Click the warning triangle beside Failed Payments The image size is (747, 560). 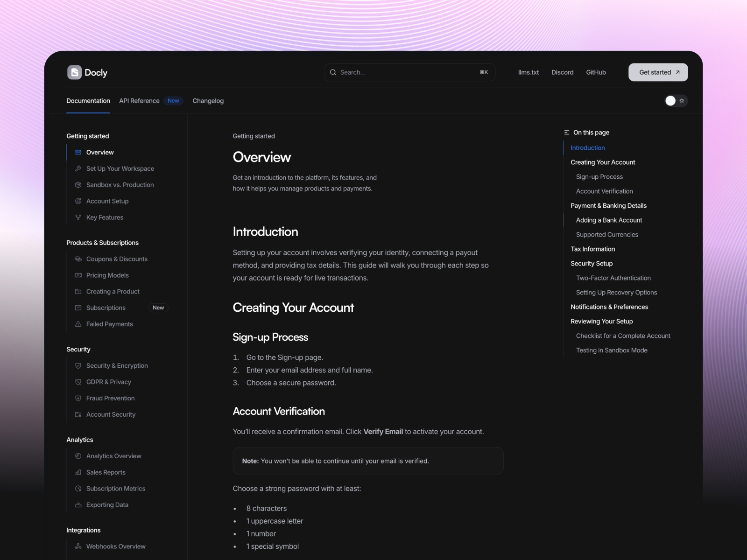(x=78, y=324)
